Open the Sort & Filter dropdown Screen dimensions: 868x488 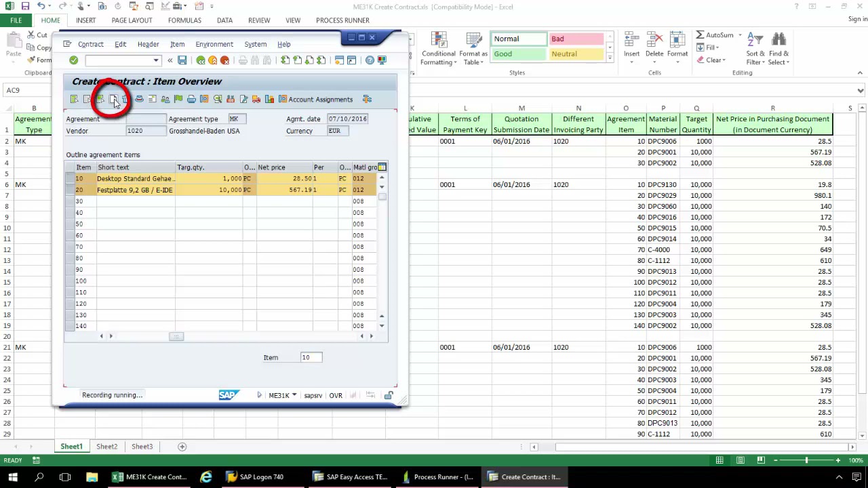(x=755, y=49)
